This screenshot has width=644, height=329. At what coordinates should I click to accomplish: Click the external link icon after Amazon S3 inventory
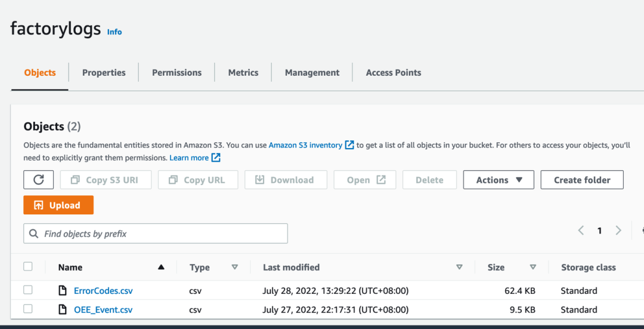[x=349, y=145]
